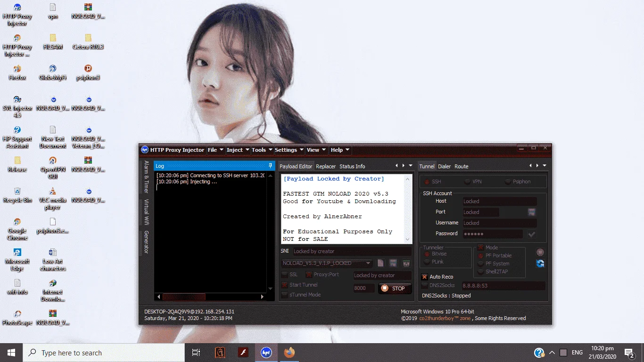Open the Settings menu
644x362 pixels.
click(x=289, y=150)
